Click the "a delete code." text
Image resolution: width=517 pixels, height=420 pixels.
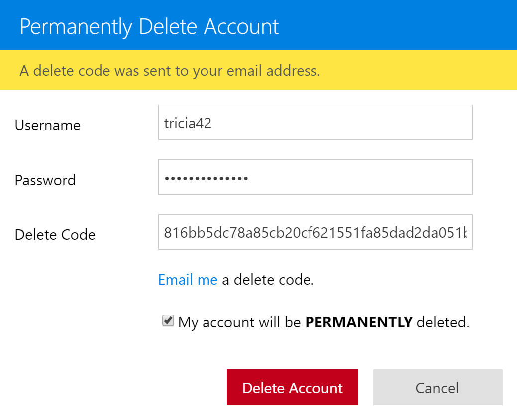click(268, 280)
